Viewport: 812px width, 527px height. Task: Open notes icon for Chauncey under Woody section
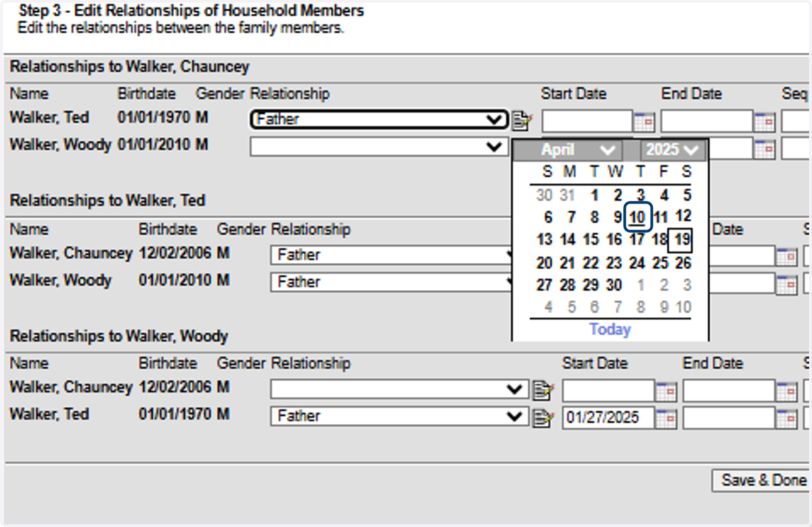click(x=543, y=390)
